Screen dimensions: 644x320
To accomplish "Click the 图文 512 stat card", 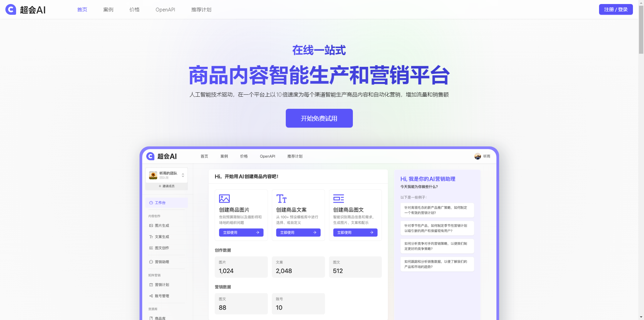I will pos(355,267).
